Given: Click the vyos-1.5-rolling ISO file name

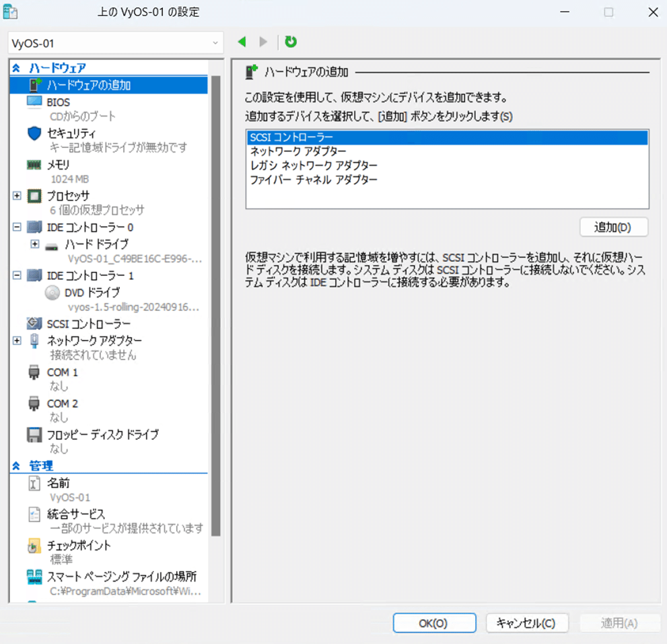Looking at the screenshot, I should tap(133, 307).
